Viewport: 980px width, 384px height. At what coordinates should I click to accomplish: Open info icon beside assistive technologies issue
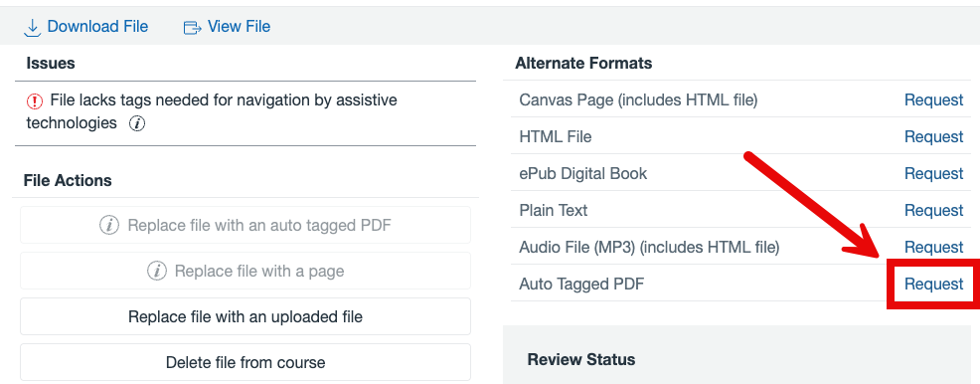(137, 123)
